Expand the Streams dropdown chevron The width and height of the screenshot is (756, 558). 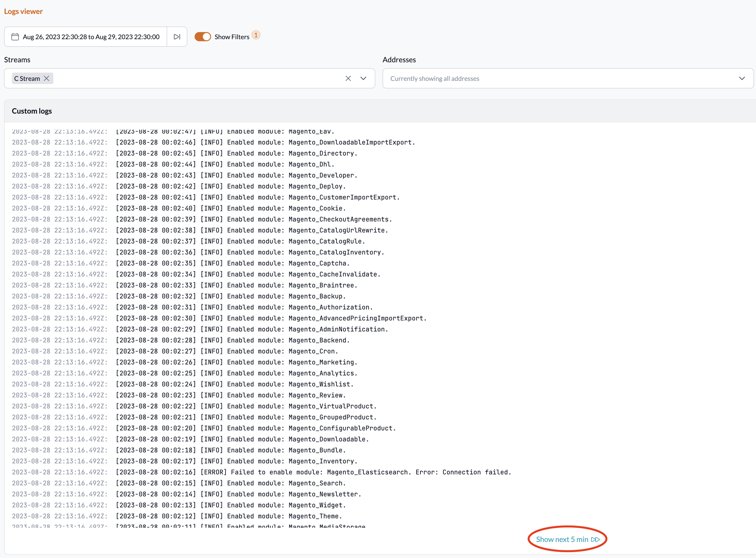tap(363, 78)
